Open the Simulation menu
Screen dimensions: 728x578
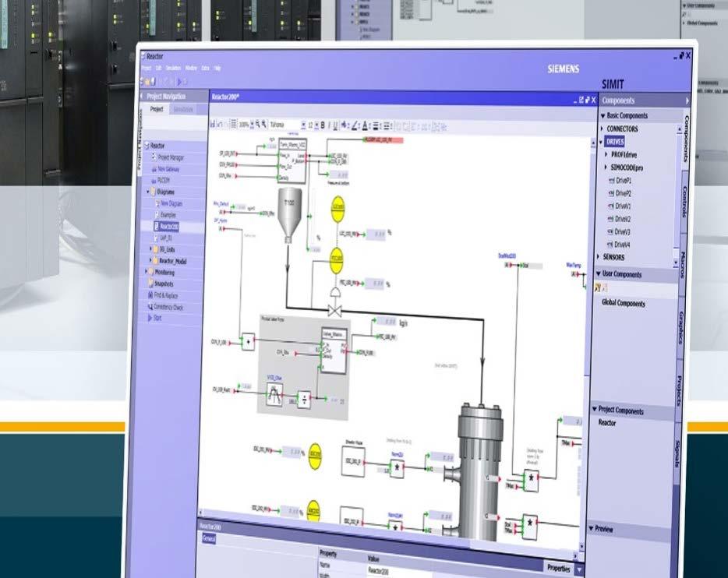(173, 69)
